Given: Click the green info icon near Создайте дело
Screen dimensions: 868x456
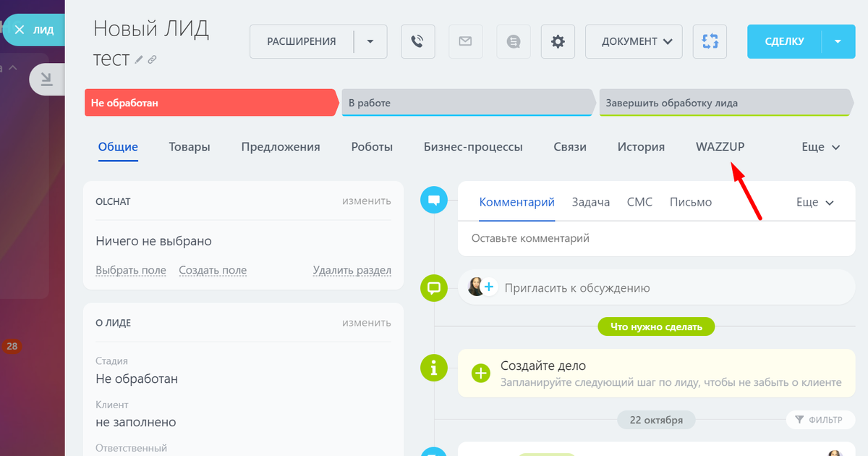Looking at the screenshot, I should click(x=433, y=368).
